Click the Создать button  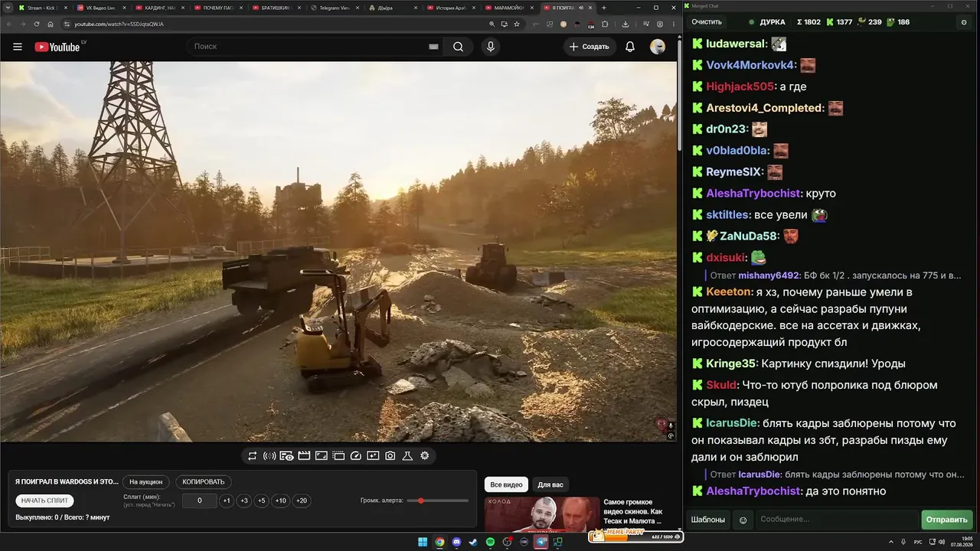(x=590, y=47)
